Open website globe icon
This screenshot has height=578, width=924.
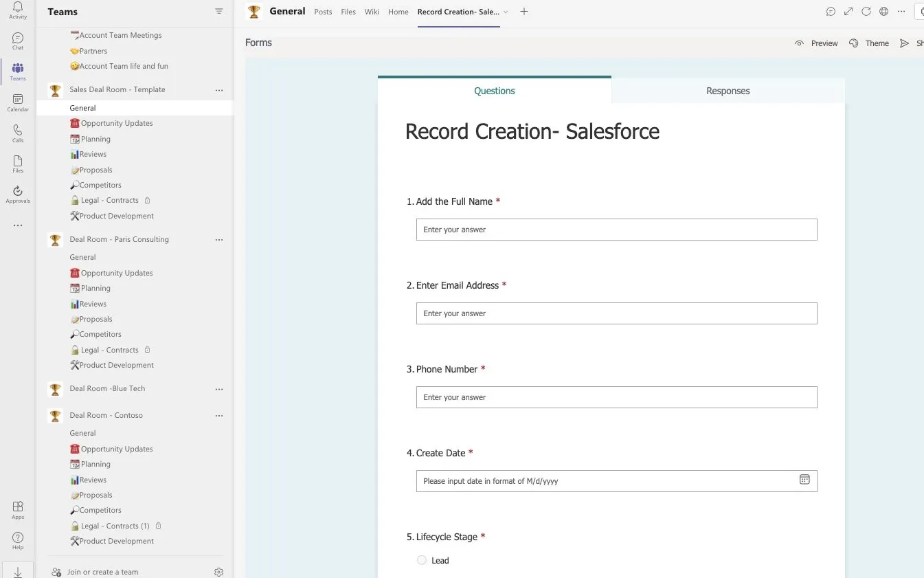click(884, 12)
